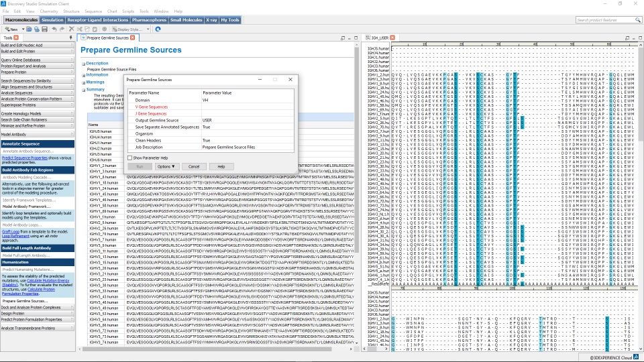Click the Paste clipboard icon

[95, 29]
